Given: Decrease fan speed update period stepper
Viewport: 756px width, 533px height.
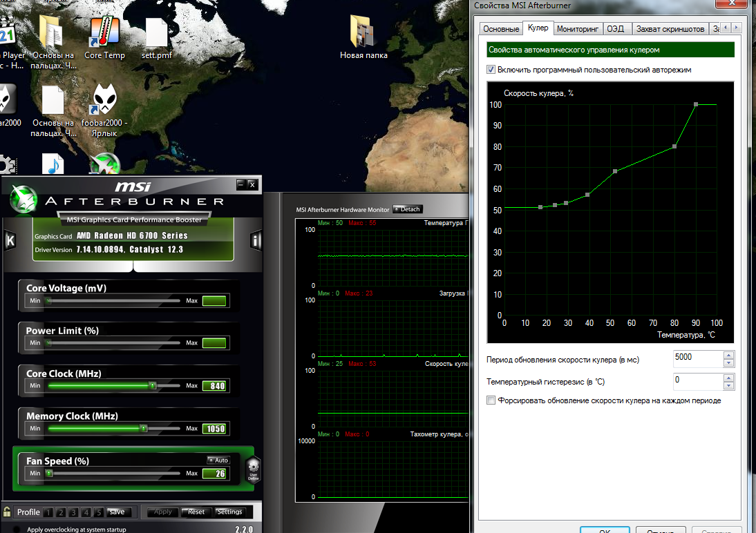Looking at the screenshot, I should [728, 363].
